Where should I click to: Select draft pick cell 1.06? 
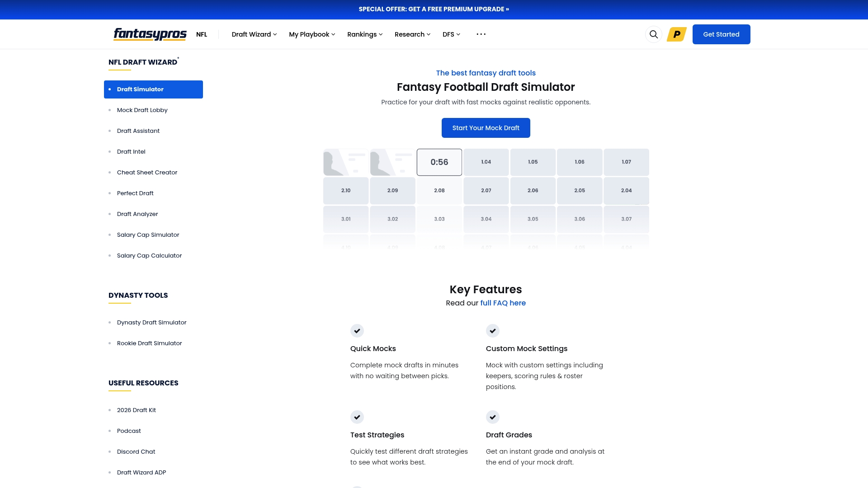[x=580, y=162]
